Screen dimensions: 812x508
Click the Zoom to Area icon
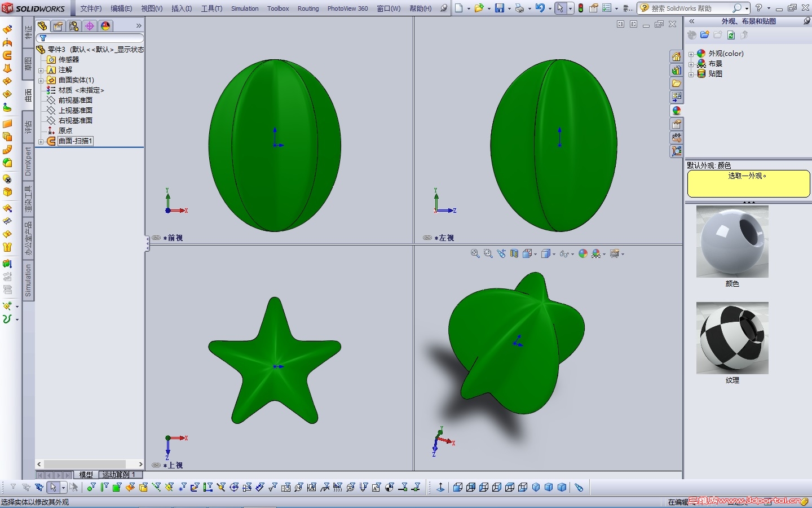pos(488,254)
